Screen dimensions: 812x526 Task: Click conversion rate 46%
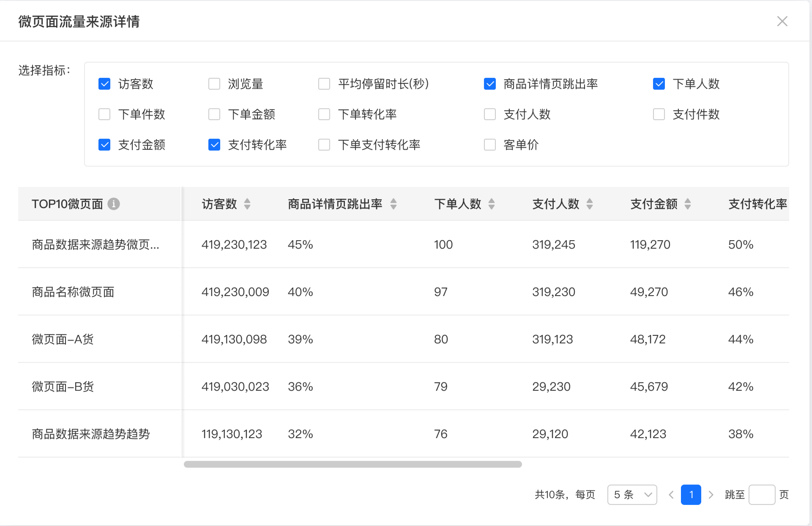741,292
